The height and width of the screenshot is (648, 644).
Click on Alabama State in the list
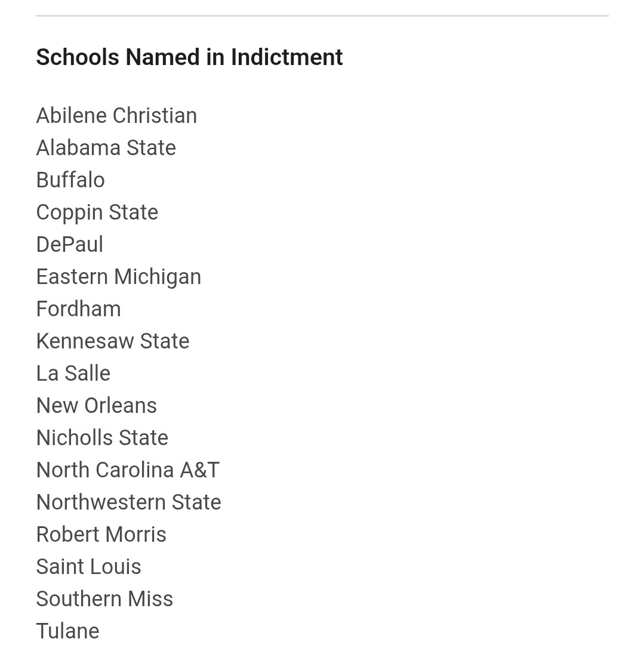[106, 148]
